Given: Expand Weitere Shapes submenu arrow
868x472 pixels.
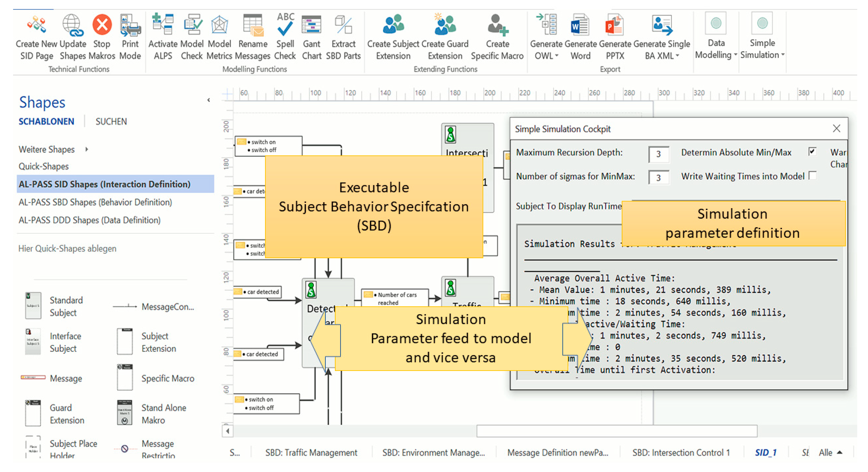Looking at the screenshot, I should 87,149.
